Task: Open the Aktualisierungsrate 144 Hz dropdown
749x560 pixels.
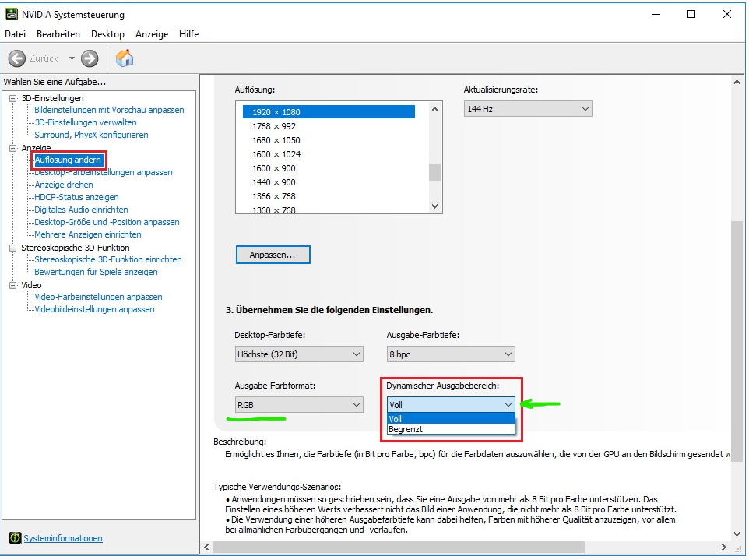Action: tap(528, 109)
